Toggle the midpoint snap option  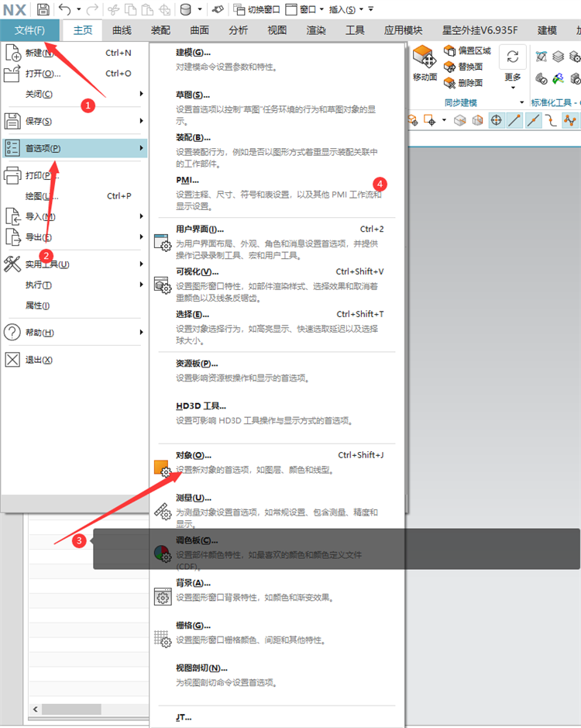click(533, 121)
